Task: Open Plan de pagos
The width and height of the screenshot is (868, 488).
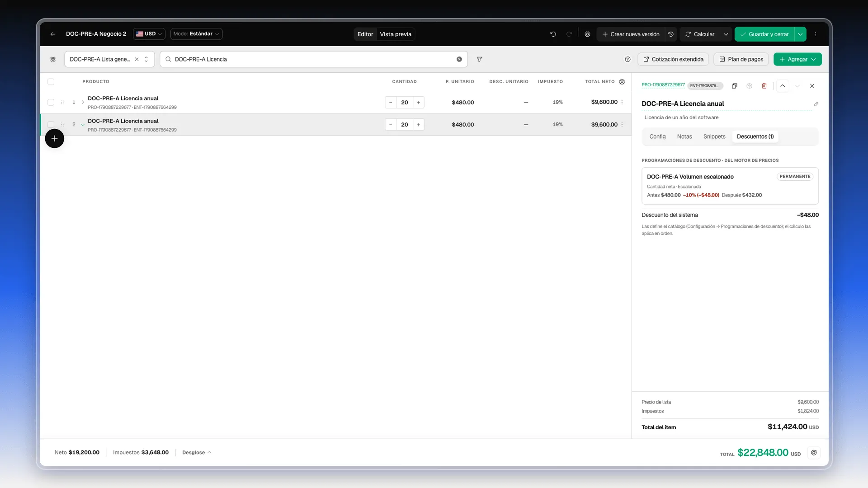Action: 741,59
